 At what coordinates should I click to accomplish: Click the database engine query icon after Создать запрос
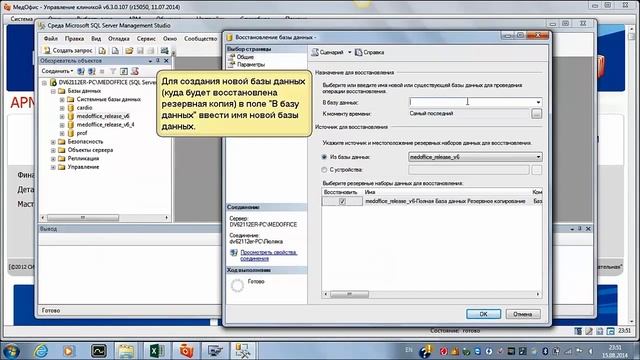(102, 51)
